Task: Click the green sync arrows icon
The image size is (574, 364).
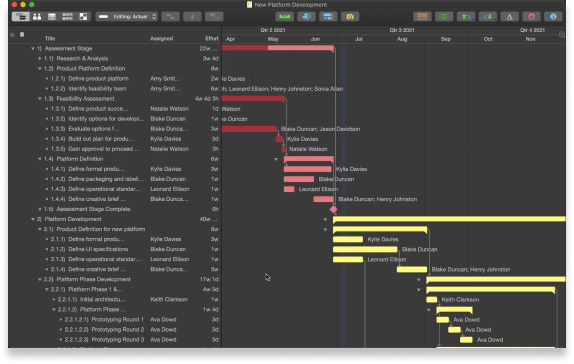Action: (x=444, y=16)
